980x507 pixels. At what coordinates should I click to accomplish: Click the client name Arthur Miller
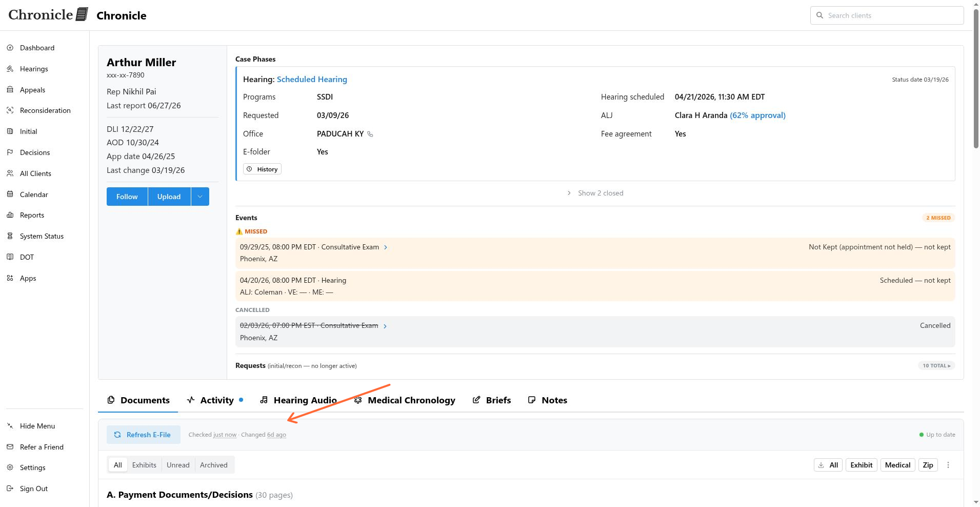(x=142, y=63)
